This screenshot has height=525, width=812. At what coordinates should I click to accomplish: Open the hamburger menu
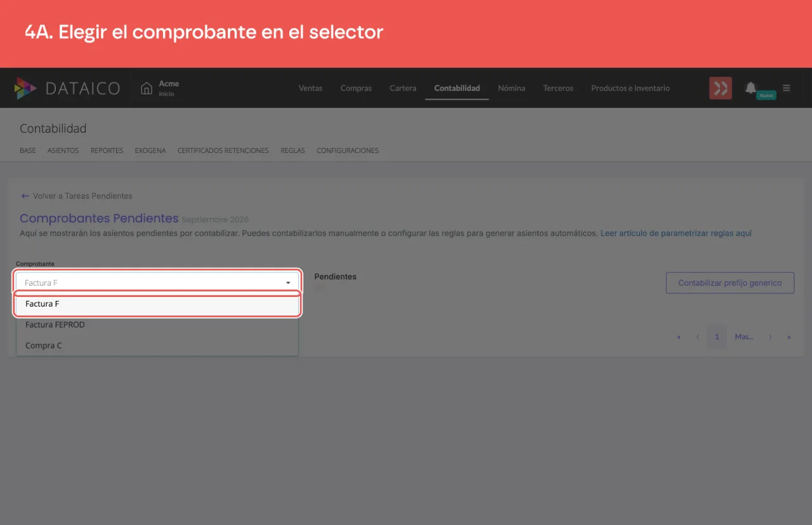[x=787, y=88]
